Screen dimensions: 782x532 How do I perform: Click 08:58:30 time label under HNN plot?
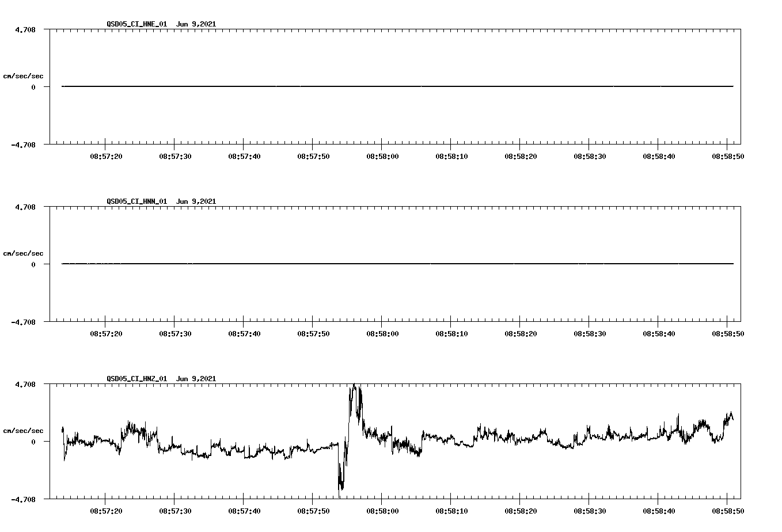[590, 333]
